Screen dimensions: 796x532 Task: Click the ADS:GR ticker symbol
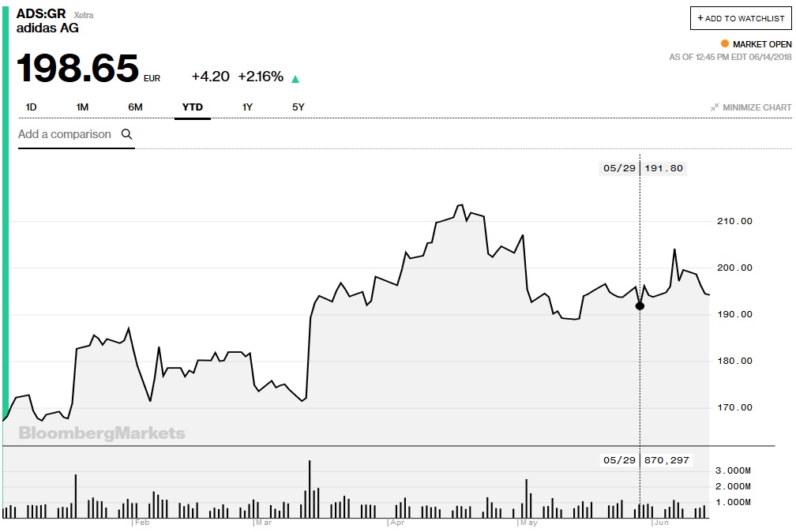coord(41,13)
